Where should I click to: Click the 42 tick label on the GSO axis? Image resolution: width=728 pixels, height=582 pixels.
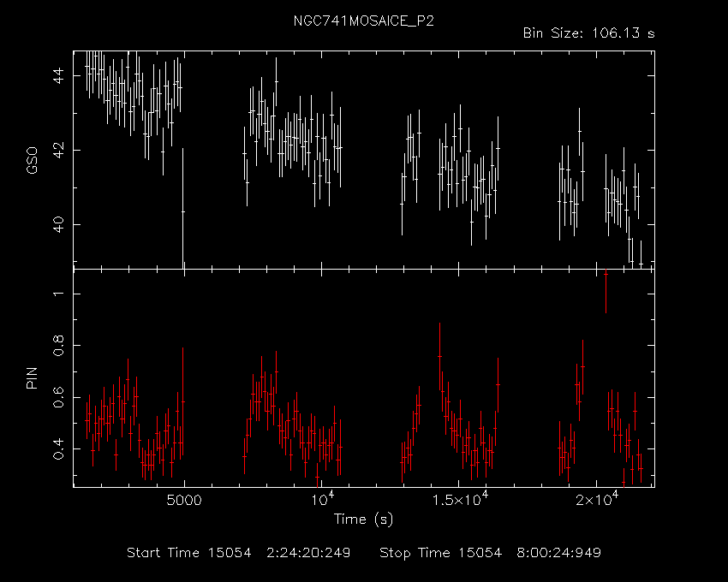coord(59,150)
